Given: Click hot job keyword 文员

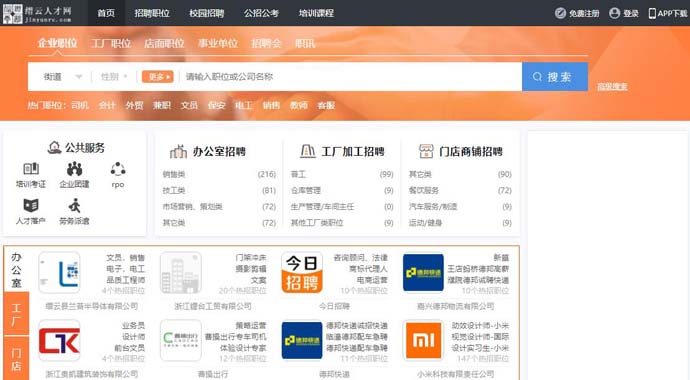Looking at the screenshot, I should tap(189, 106).
